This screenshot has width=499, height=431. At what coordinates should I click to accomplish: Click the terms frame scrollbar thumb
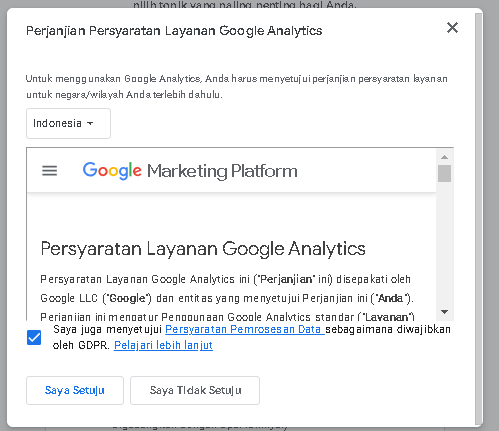[444, 173]
